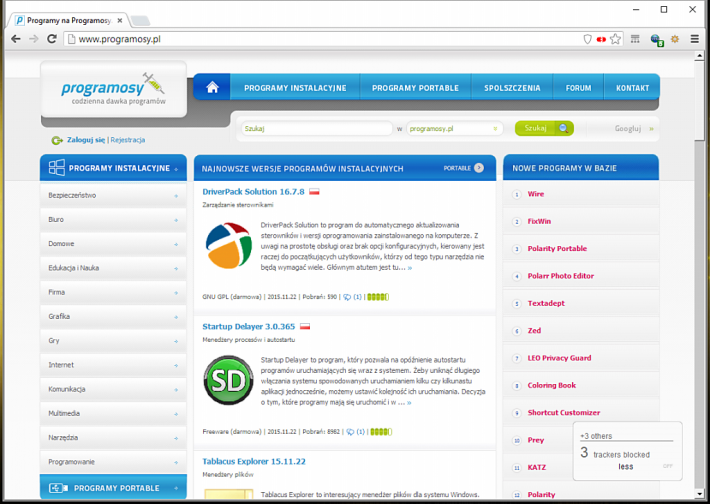Click Zaloguj się link
710x504 pixels.
(86, 140)
